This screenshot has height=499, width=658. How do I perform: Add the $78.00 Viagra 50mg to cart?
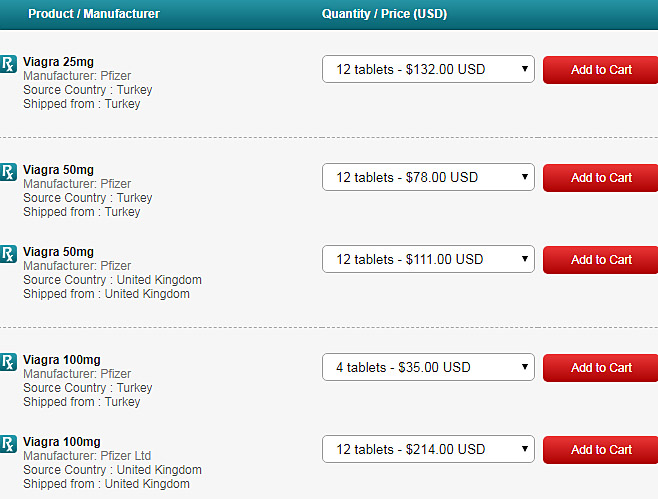click(601, 178)
